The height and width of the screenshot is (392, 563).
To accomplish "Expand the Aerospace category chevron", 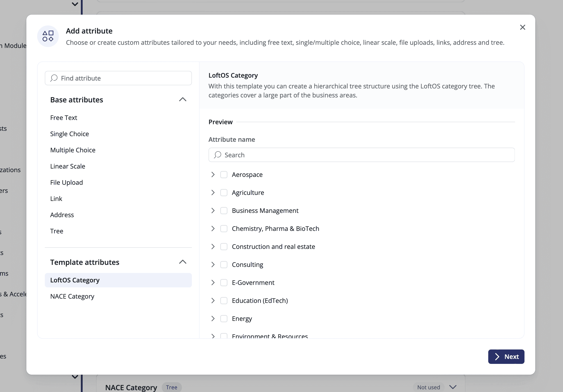I will point(213,175).
